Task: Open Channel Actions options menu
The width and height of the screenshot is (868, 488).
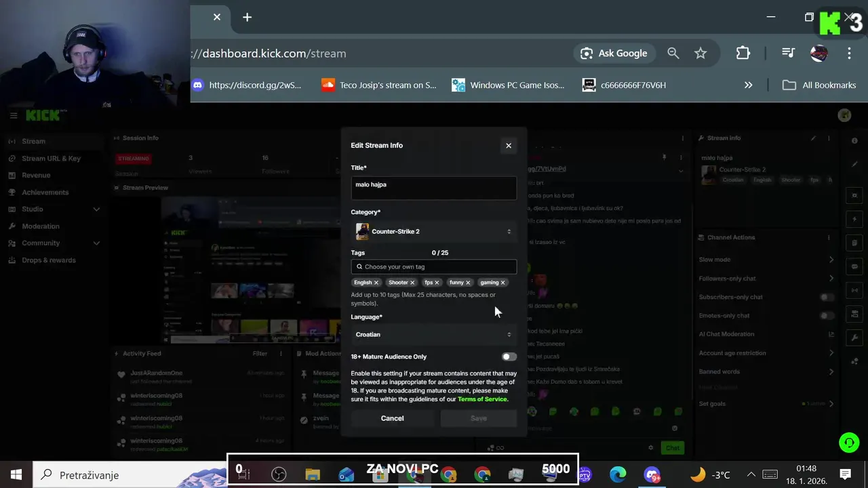Action: (829, 238)
